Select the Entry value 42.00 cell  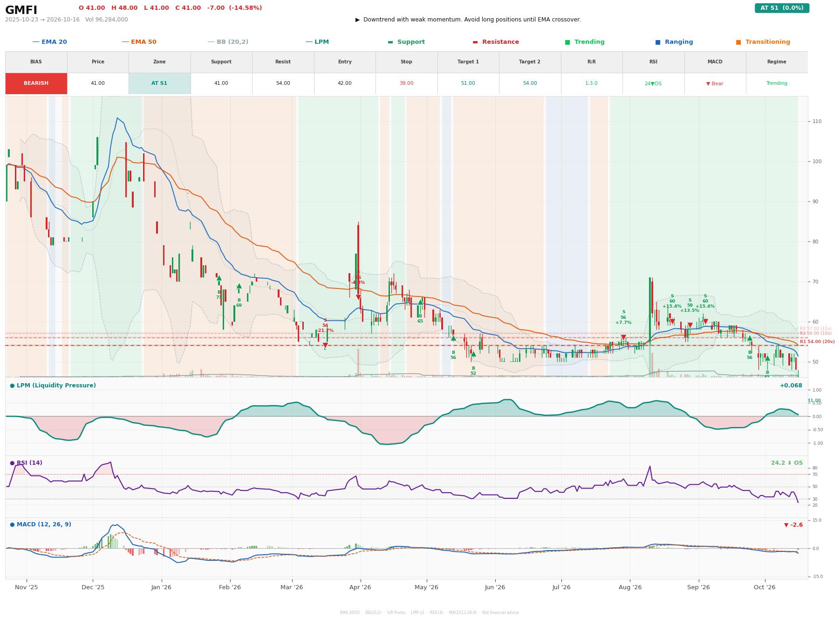click(345, 83)
